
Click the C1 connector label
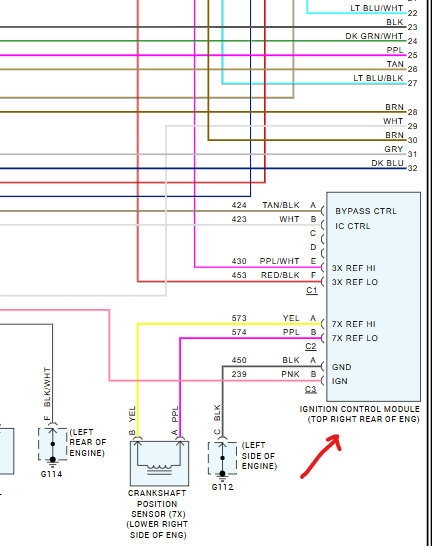(x=312, y=290)
